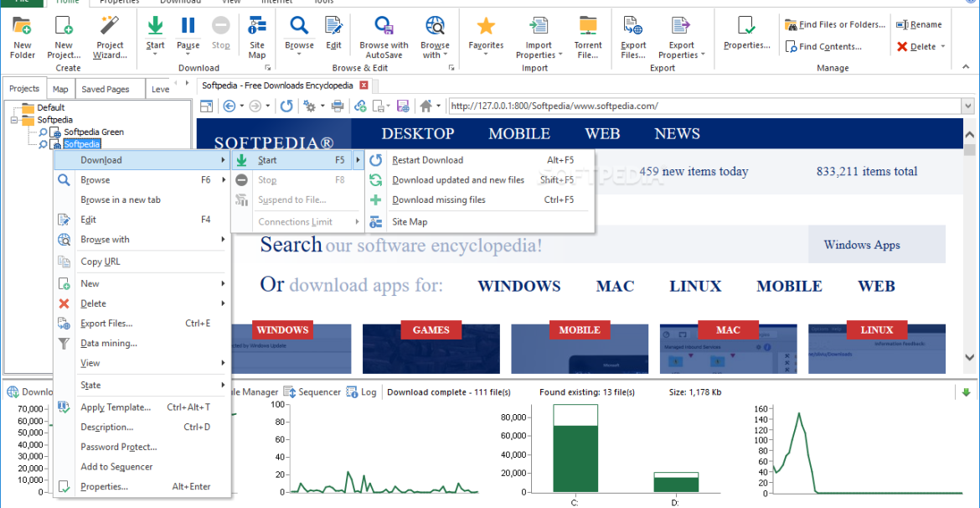Click the browser settings gear icon

coord(309,106)
